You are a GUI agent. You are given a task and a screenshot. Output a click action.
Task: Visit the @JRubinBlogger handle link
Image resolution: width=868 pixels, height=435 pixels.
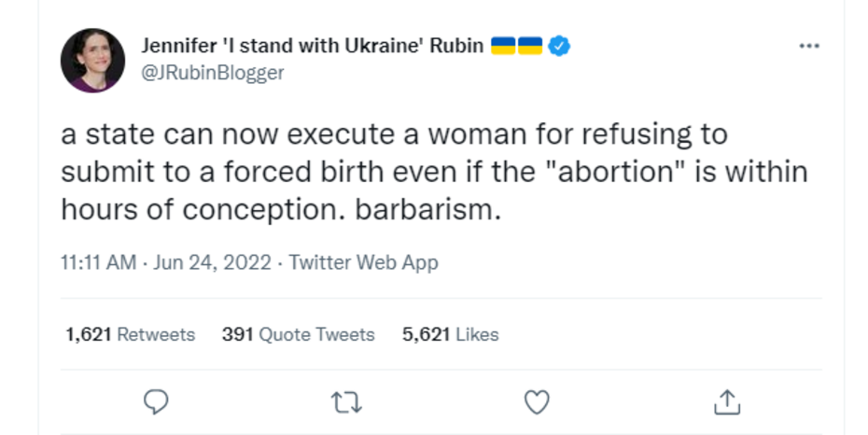coord(212,72)
